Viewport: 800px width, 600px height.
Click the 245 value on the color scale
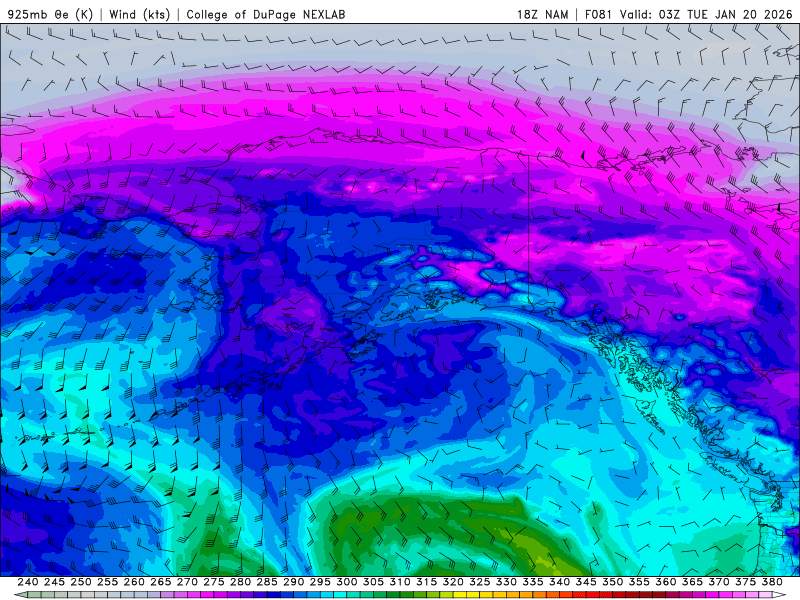tap(54, 582)
